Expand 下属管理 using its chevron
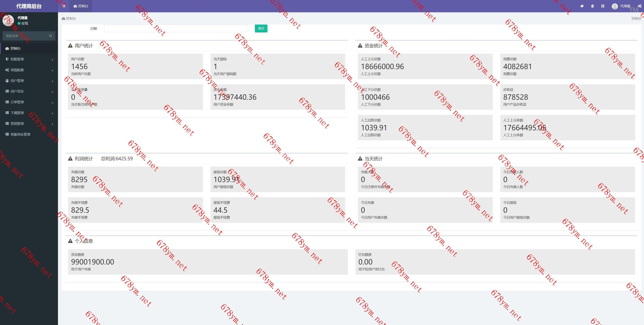 tap(52, 113)
